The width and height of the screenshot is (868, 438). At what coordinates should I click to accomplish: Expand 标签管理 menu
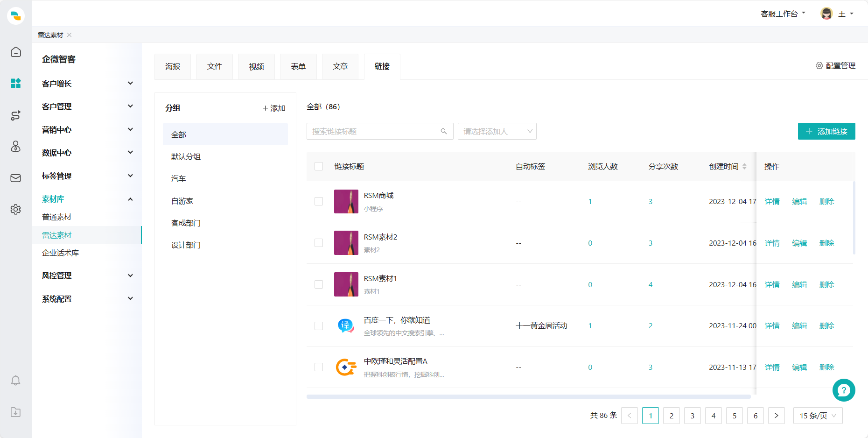click(87, 176)
